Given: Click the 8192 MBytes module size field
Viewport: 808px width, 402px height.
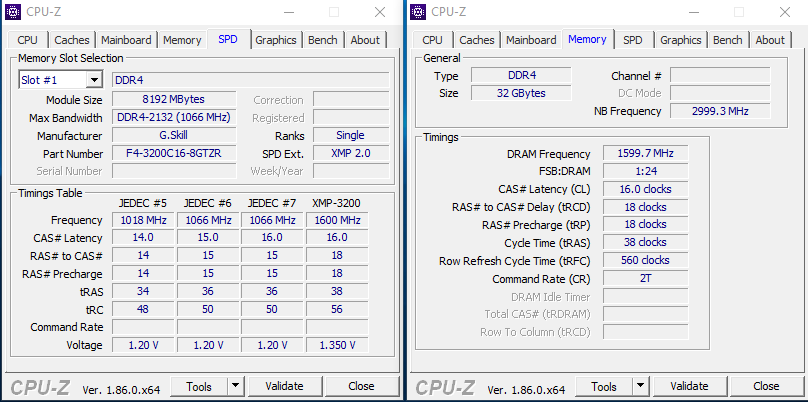Looking at the screenshot, I should [174, 99].
